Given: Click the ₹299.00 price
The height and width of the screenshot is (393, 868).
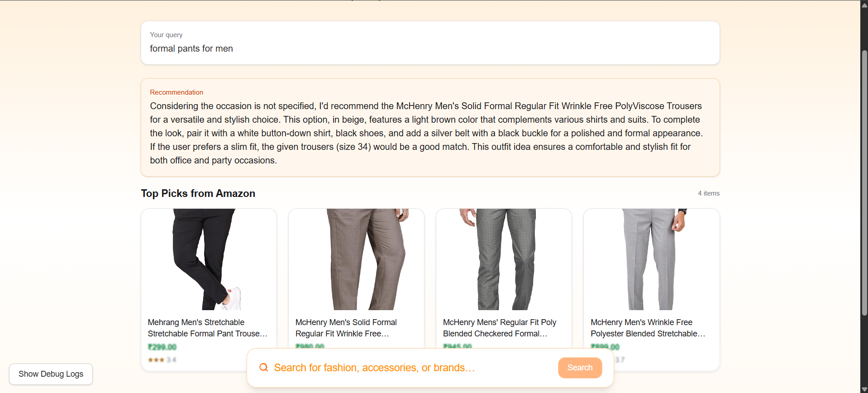Looking at the screenshot, I should tap(162, 347).
